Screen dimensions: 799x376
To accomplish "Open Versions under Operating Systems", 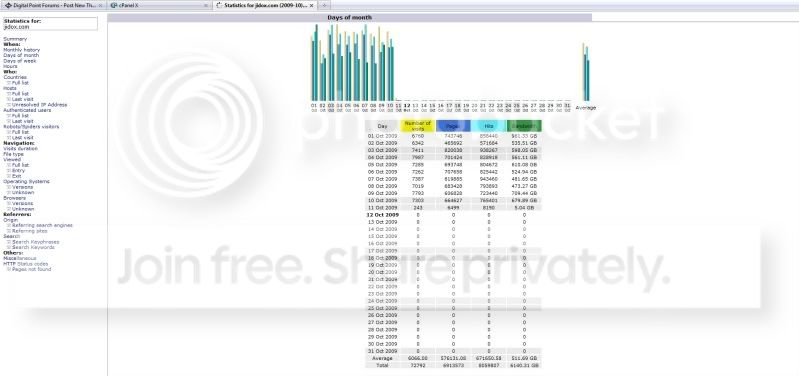I will (22, 187).
